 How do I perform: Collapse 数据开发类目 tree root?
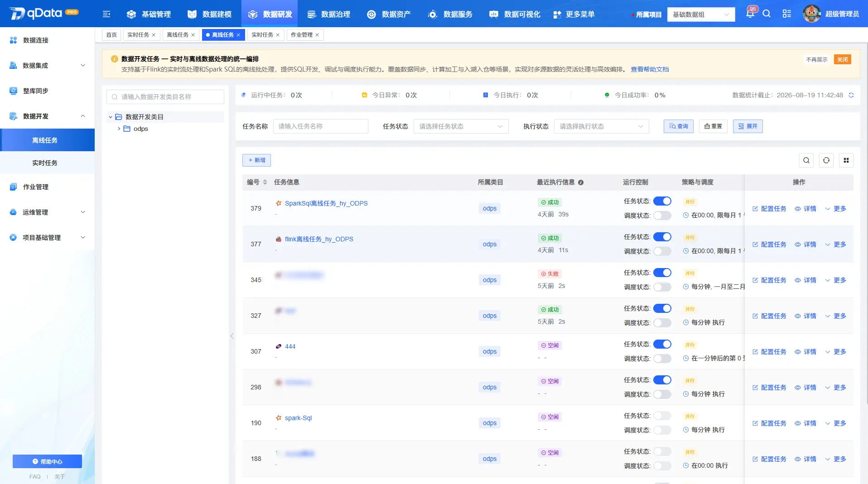tap(111, 117)
